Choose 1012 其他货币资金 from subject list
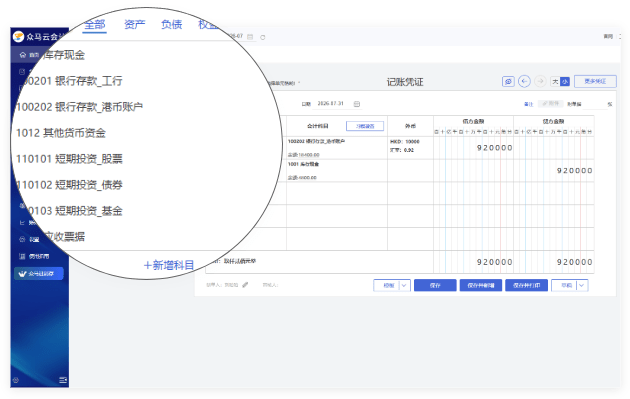Viewport: 630px width, 399px height. pyautogui.click(x=61, y=133)
